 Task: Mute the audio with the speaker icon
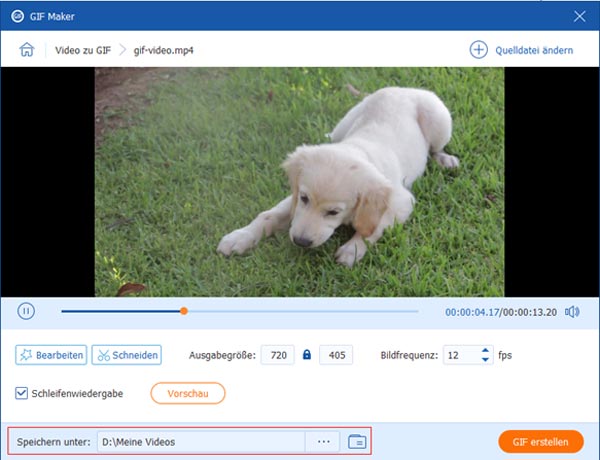click(x=572, y=312)
